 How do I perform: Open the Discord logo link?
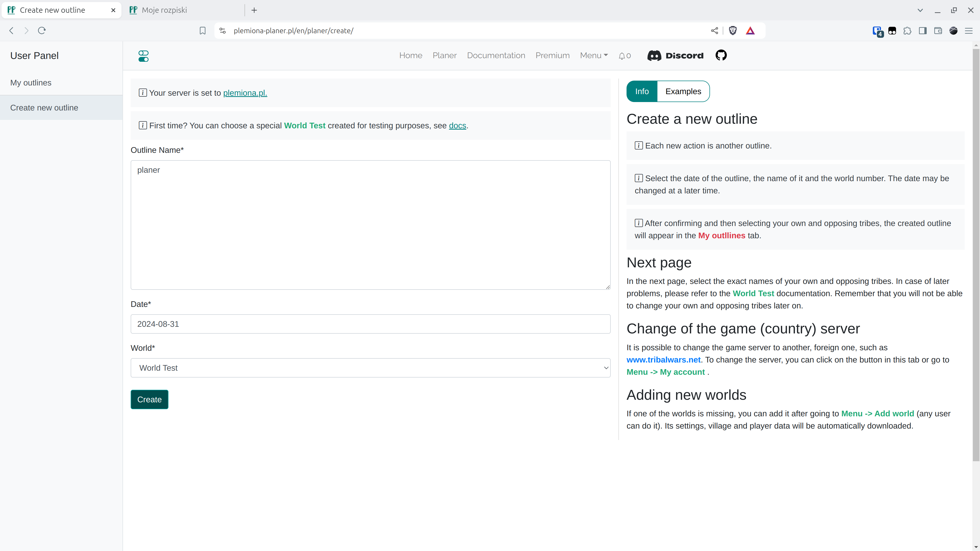pyautogui.click(x=676, y=56)
